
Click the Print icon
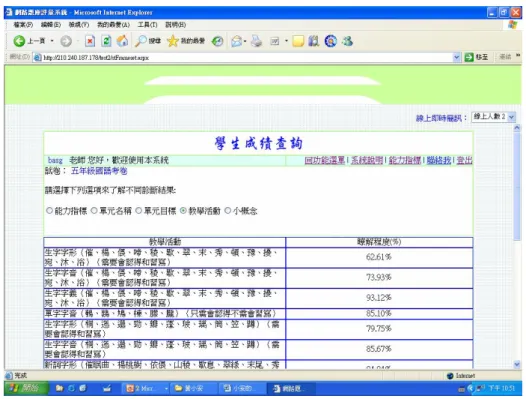tap(257, 41)
